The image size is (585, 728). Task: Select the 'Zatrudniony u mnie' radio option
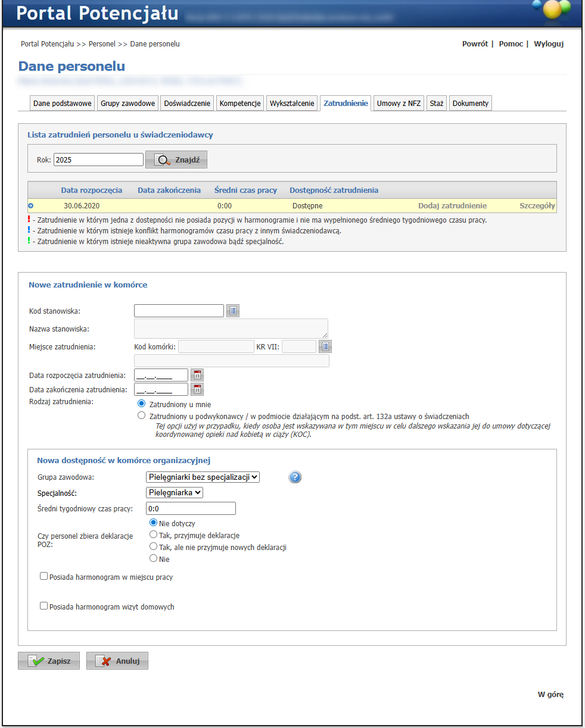tap(141, 404)
